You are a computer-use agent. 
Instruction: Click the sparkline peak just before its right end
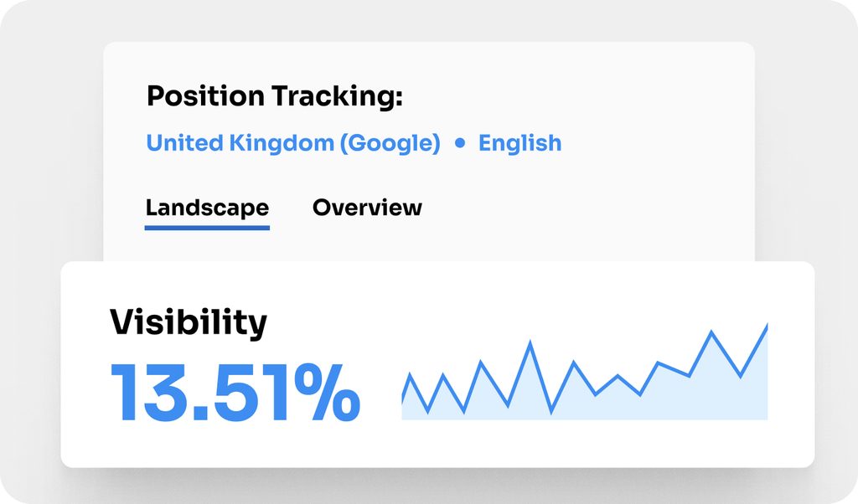pos(711,332)
